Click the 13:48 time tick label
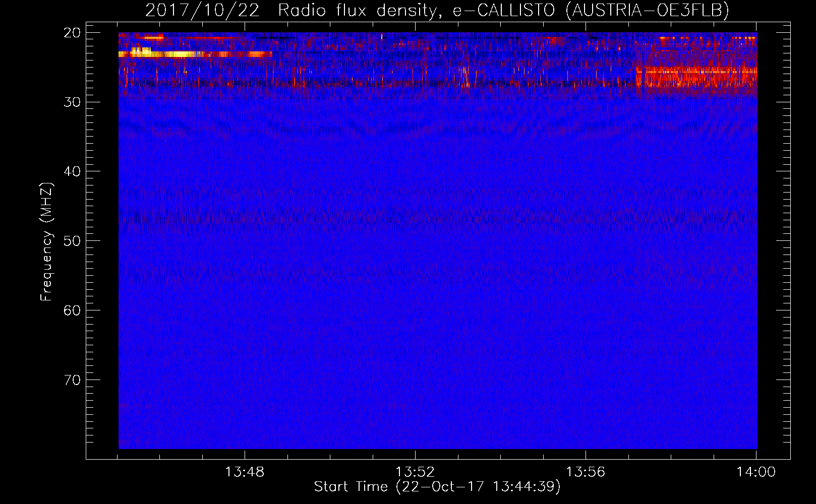816x504 pixels. pyautogui.click(x=245, y=472)
